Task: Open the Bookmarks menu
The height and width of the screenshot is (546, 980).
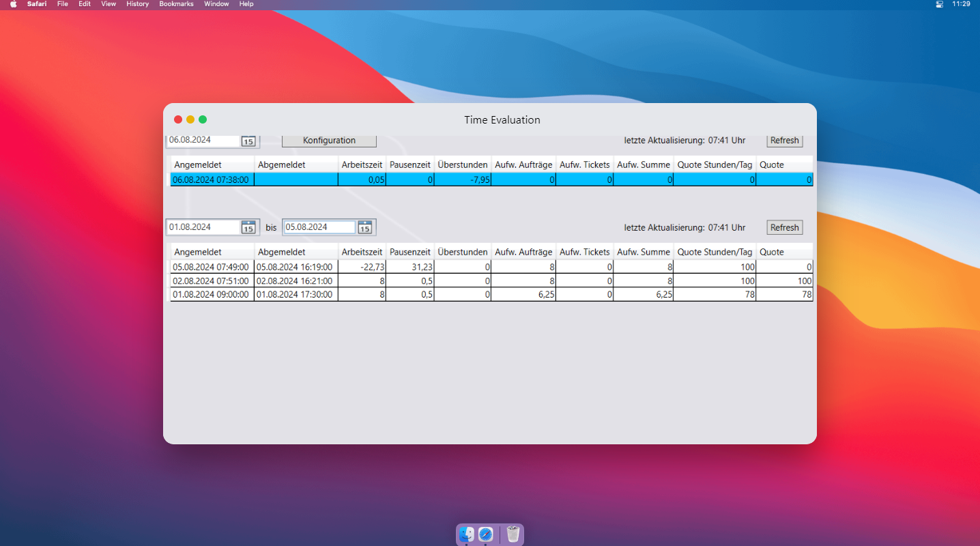Action: 176,4
